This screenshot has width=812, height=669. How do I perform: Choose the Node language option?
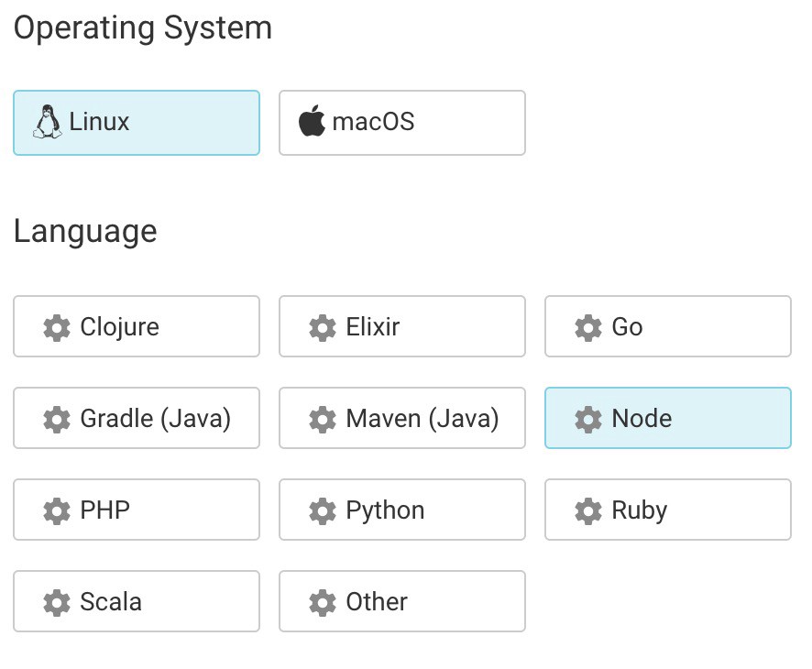[668, 418]
